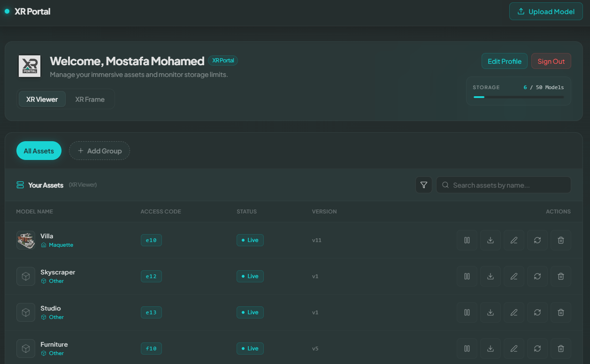Click the XR Portal badge beside welcome

(223, 61)
